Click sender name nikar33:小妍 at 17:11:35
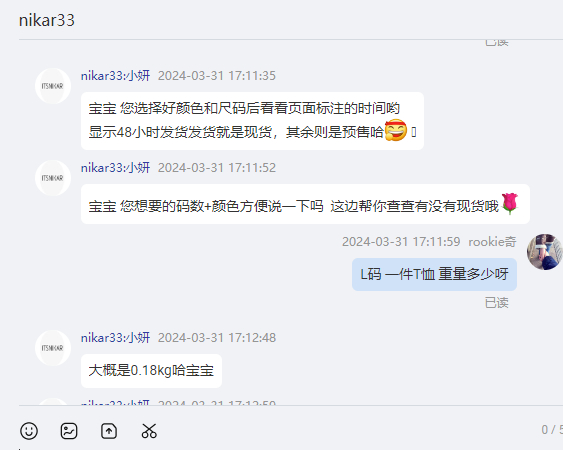Image resolution: width=563 pixels, height=450 pixels. pyautogui.click(x=115, y=76)
